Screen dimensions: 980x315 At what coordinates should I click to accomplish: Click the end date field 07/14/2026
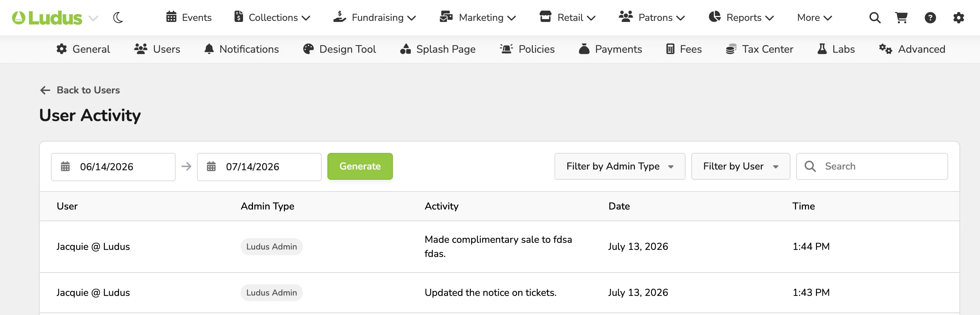[x=259, y=167]
